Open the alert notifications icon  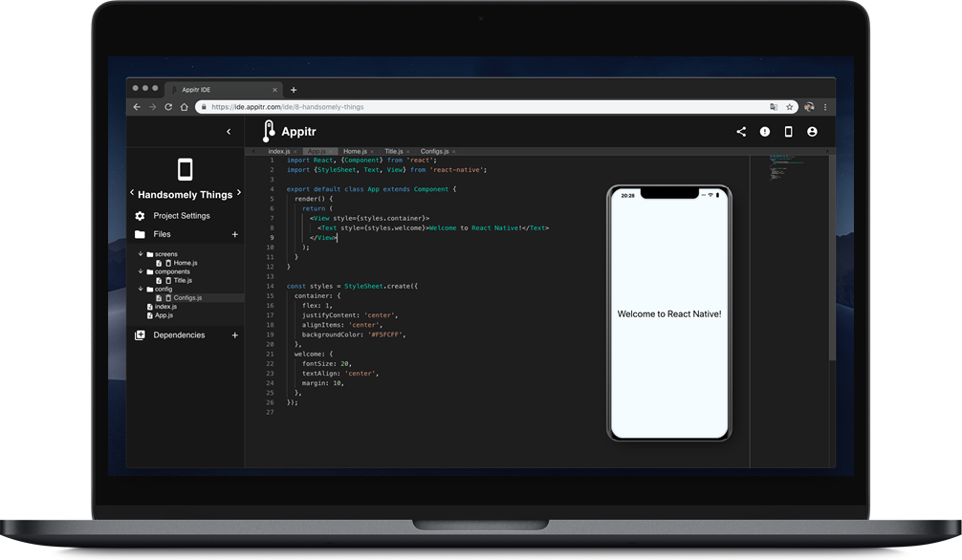pyautogui.click(x=764, y=132)
